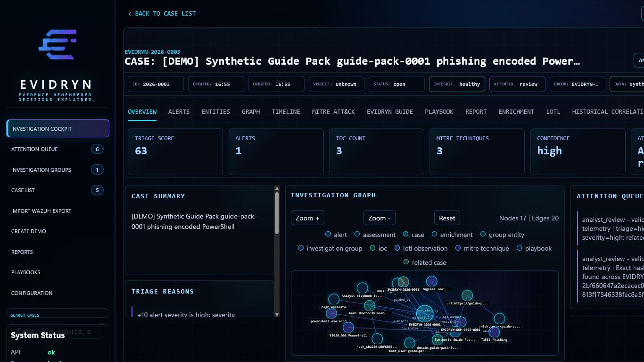Image resolution: width=644 pixels, height=362 pixels.
Task: Switch to the Overview tab
Action: [x=142, y=112]
